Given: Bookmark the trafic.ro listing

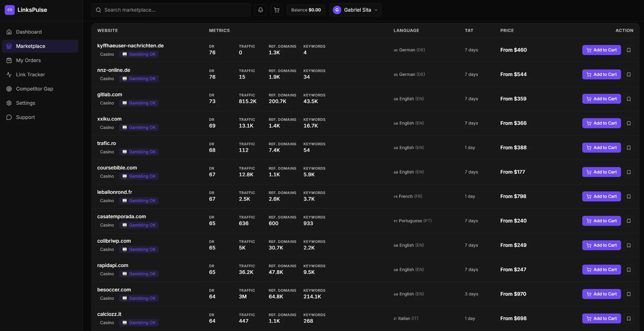Looking at the screenshot, I should 629,148.
